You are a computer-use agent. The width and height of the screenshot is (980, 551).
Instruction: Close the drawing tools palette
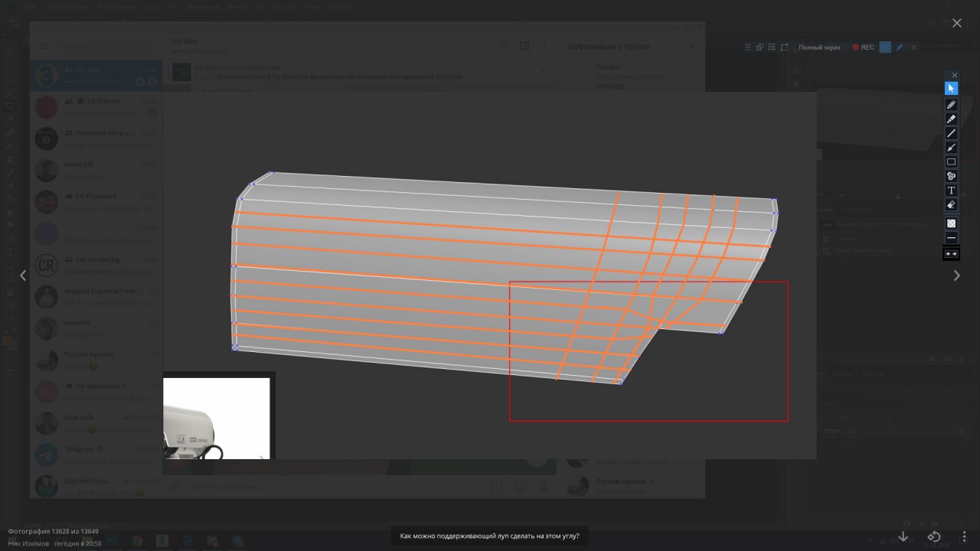954,75
